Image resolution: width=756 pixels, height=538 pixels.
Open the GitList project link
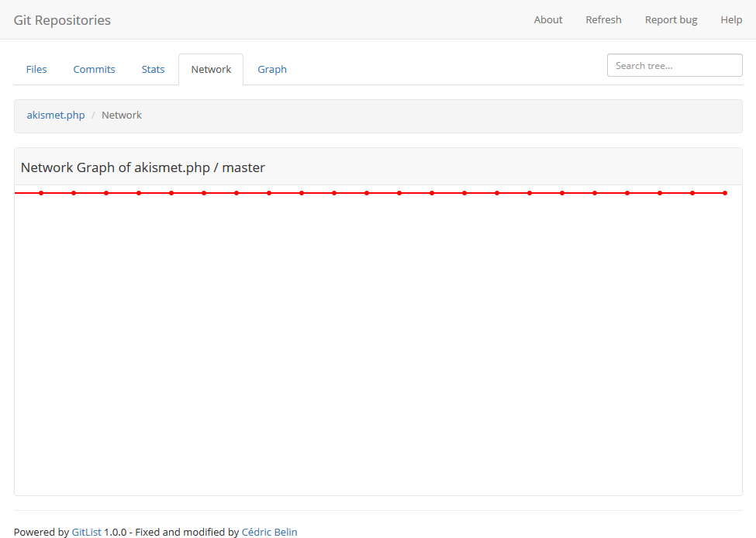point(85,532)
